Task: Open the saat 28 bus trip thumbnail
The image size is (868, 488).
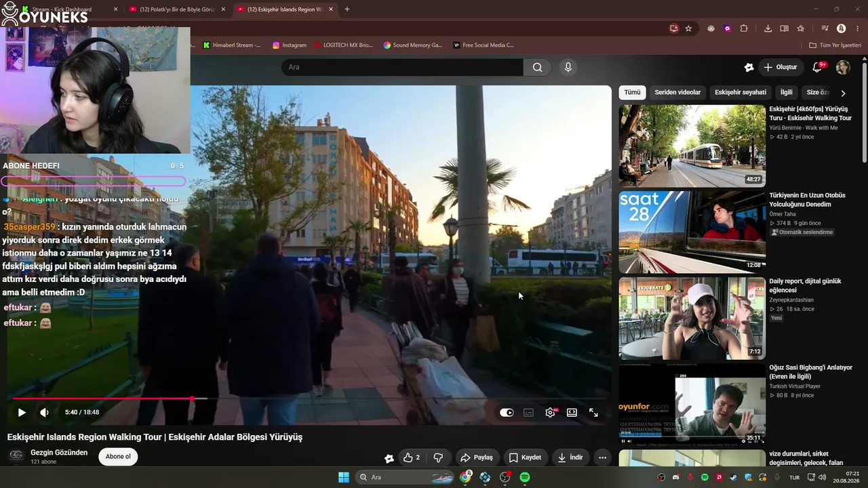Action: pos(692,232)
